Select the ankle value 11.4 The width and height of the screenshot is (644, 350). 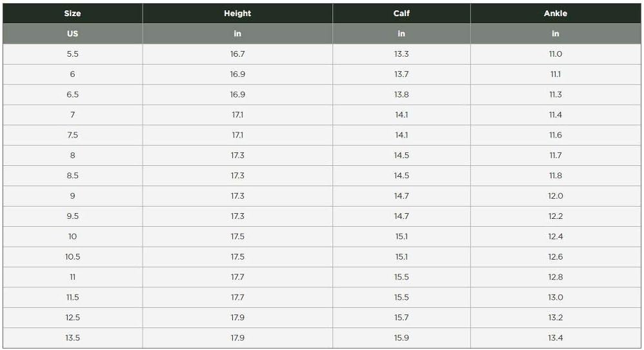pyautogui.click(x=555, y=115)
